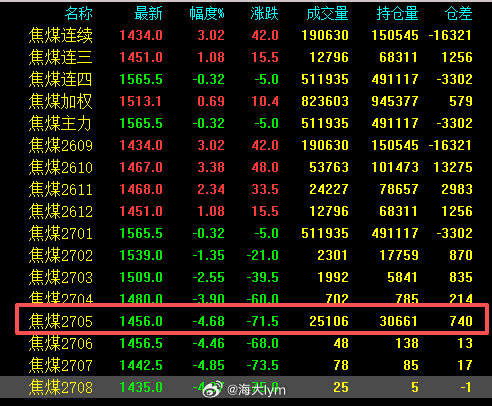Click volume 25106 in 焦煤2705 row
This screenshot has height=406, width=492.
tap(329, 321)
